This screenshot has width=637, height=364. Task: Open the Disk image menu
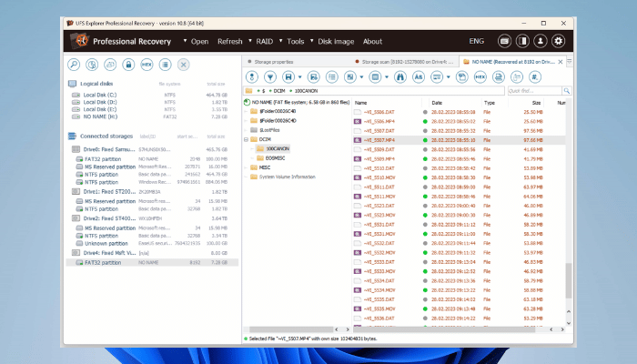[x=336, y=42]
